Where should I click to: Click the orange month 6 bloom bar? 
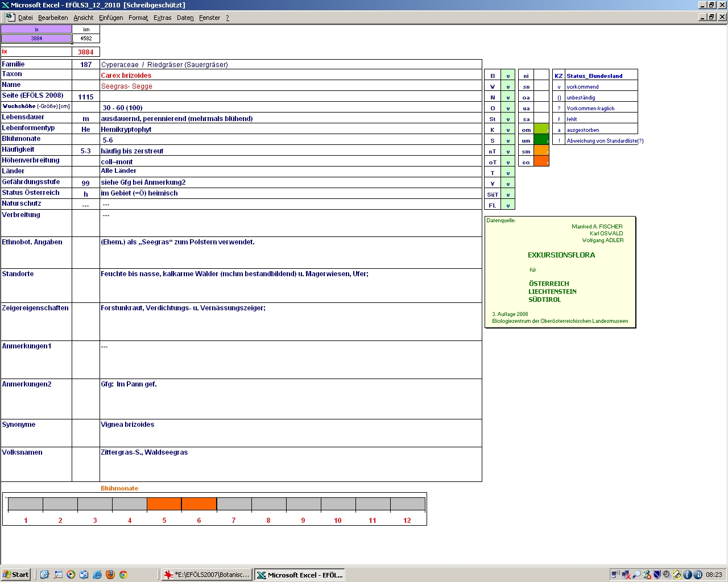click(199, 504)
